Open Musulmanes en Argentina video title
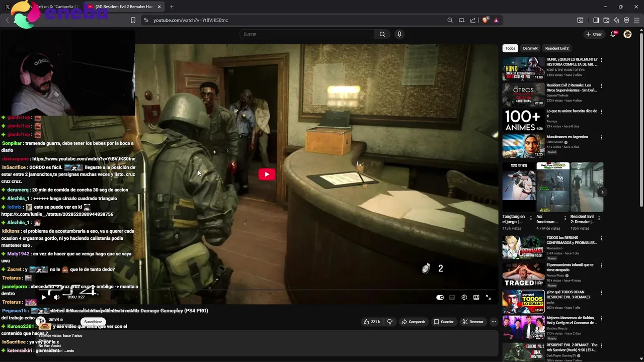Viewport: 644px width, 362px height. (567, 137)
